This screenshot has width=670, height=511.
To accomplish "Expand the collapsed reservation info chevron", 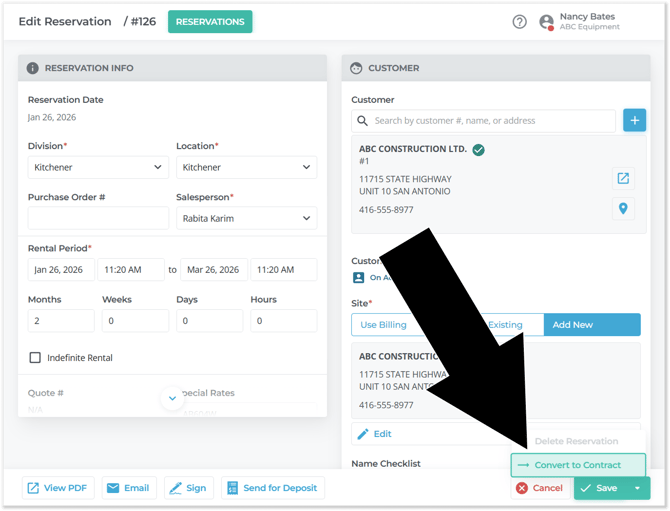I will click(x=172, y=398).
